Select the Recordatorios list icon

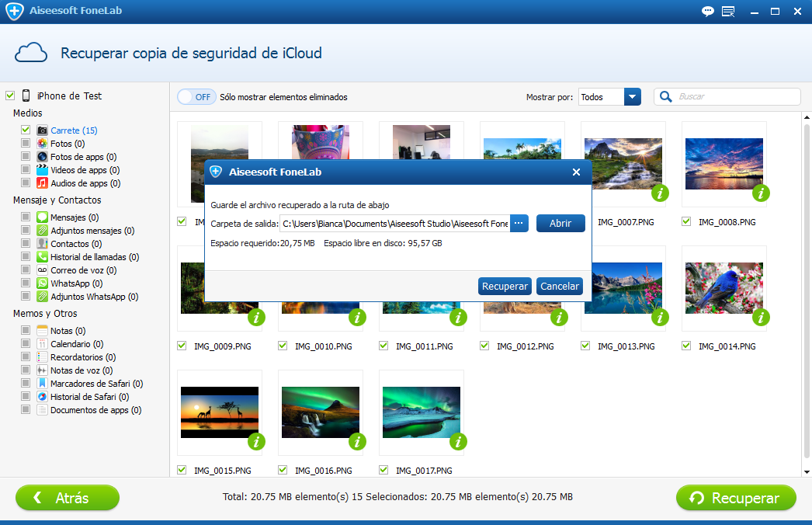click(x=42, y=357)
